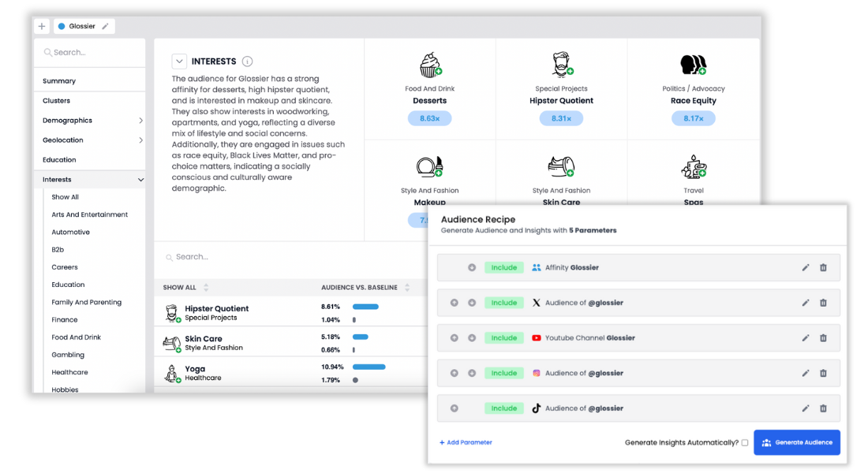Delete the Affinity Glossier parameter

(x=823, y=268)
